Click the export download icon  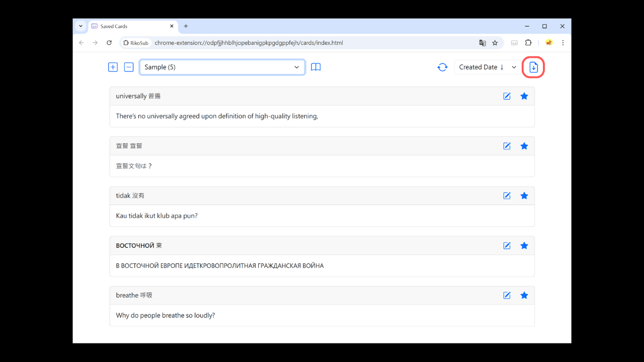[x=534, y=67]
